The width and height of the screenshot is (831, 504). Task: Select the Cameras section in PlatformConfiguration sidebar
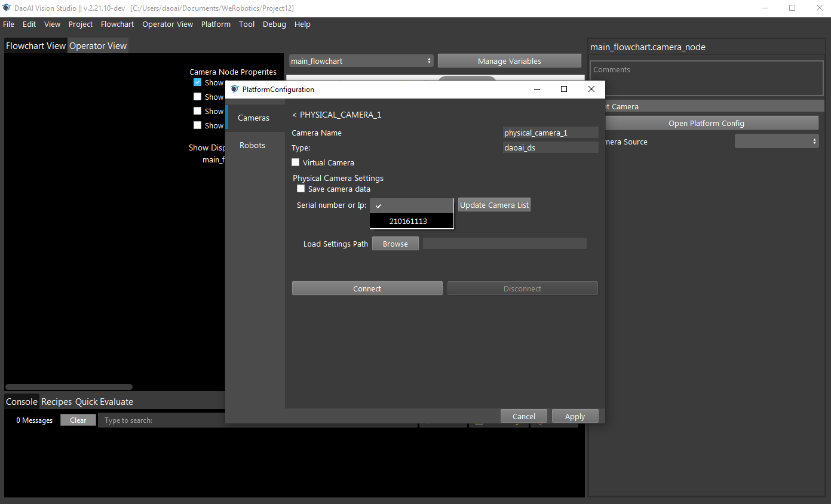(254, 118)
